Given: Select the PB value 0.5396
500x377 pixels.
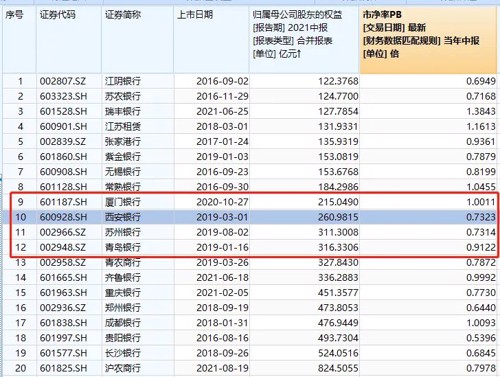Looking at the screenshot, I should point(481,338).
